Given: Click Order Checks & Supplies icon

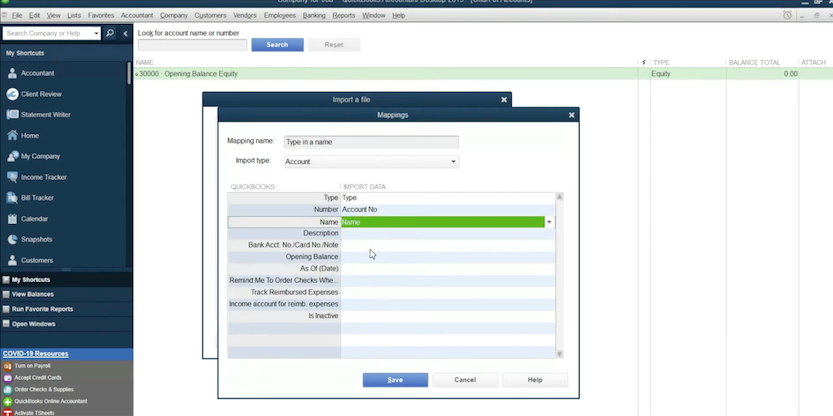Looking at the screenshot, I should click(7, 389).
